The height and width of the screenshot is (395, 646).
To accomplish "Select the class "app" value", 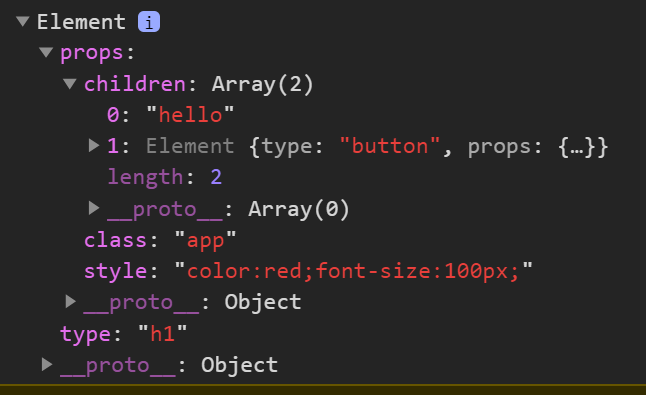I will pos(205,240).
